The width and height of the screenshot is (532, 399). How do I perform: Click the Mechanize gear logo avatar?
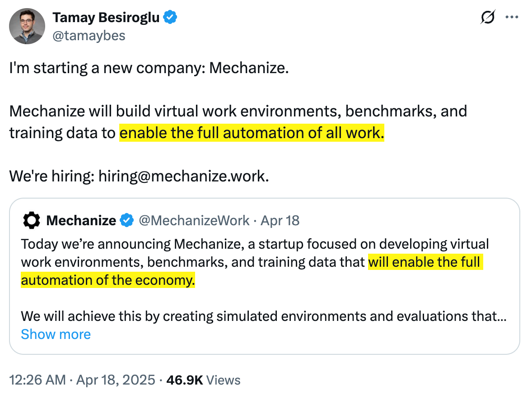[x=31, y=220]
